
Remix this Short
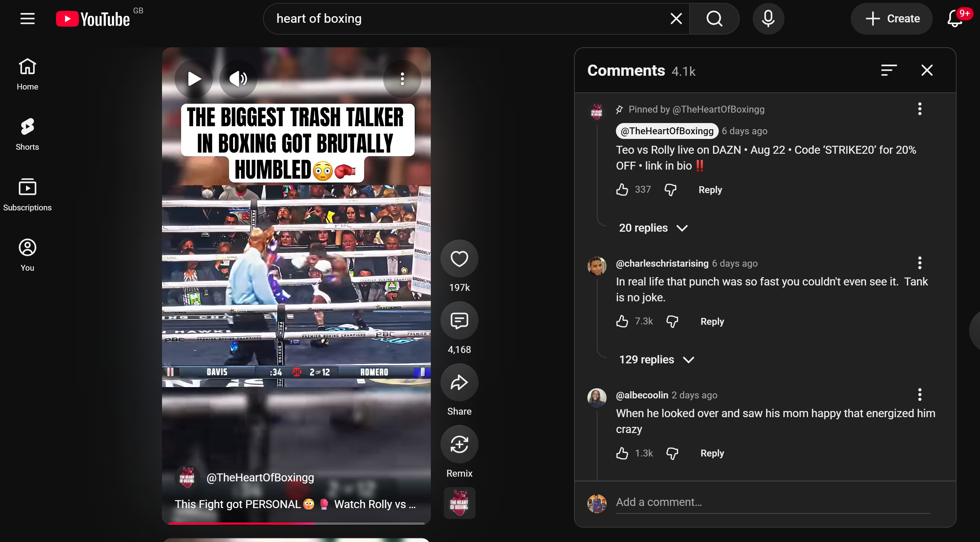point(459,444)
